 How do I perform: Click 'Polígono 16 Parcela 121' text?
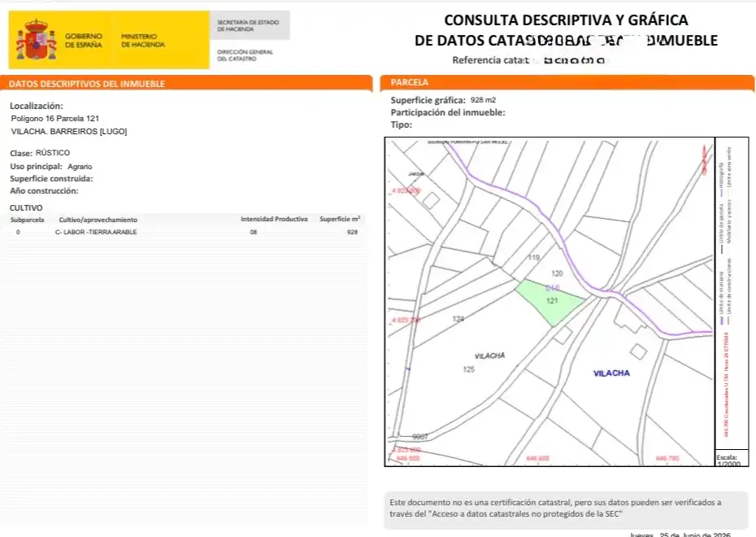pos(55,118)
